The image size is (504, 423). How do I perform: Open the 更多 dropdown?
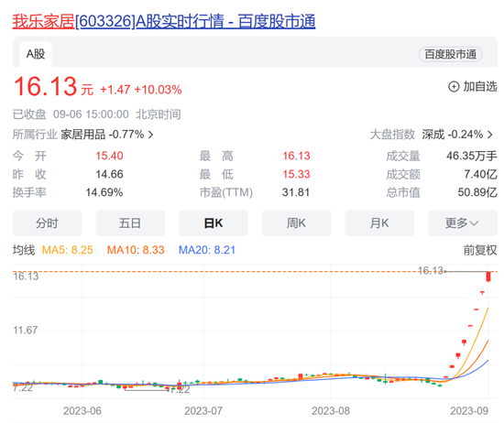pos(463,222)
